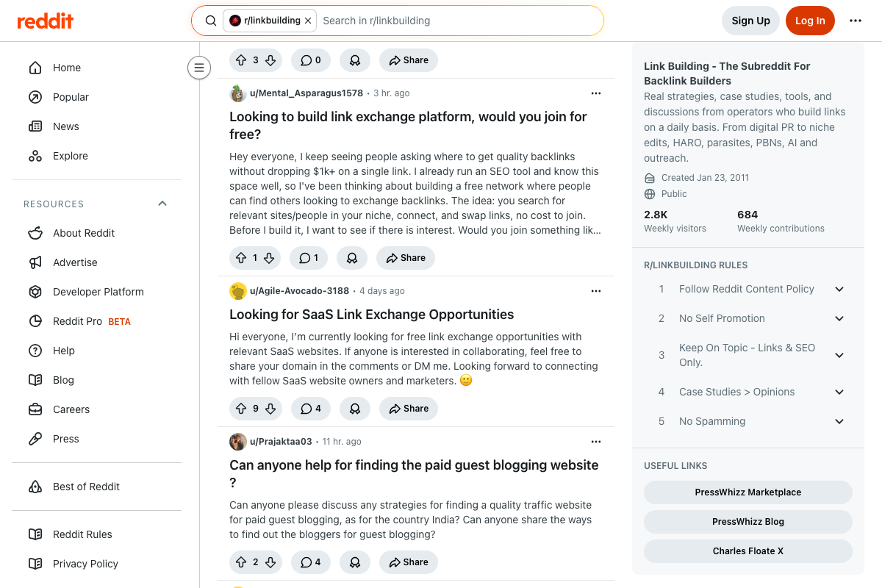Remove the r/linkbuilding search filter
The width and height of the screenshot is (882, 588).
click(308, 21)
